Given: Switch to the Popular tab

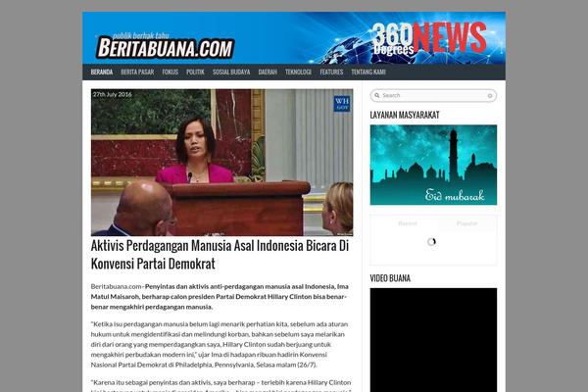Looking at the screenshot, I should pos(466,223).
